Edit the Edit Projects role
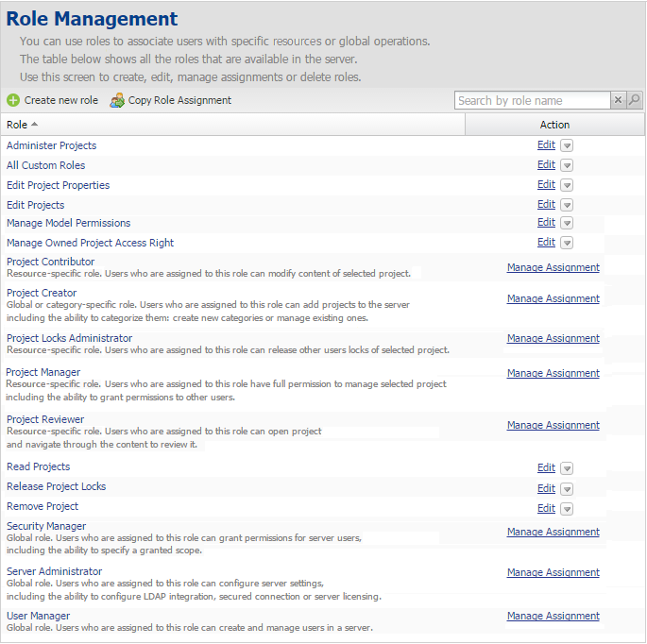Screen dimensions: 647x644 (x=546, y=205)
